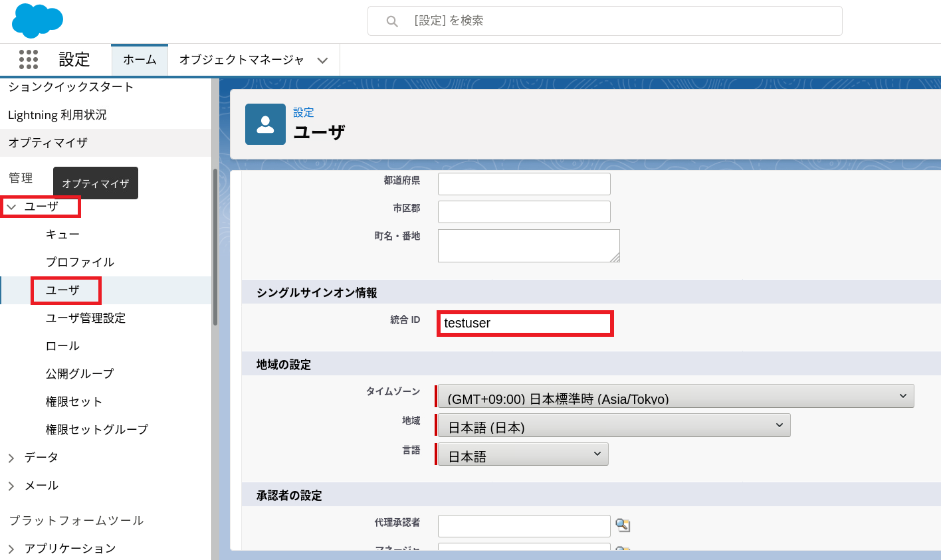Expand the メール section in sidebar
The height and width of the screenshot is (560, 941).
tap(11, 486)
